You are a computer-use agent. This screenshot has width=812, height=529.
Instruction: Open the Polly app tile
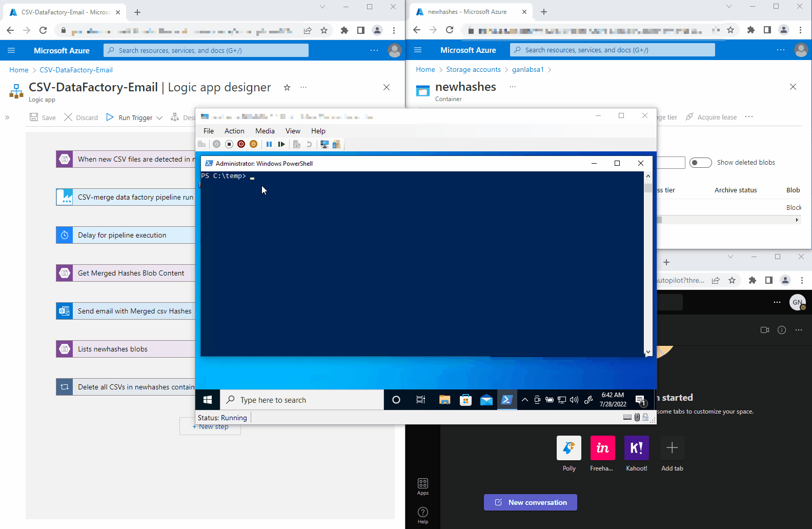click(x=569, y=448)
